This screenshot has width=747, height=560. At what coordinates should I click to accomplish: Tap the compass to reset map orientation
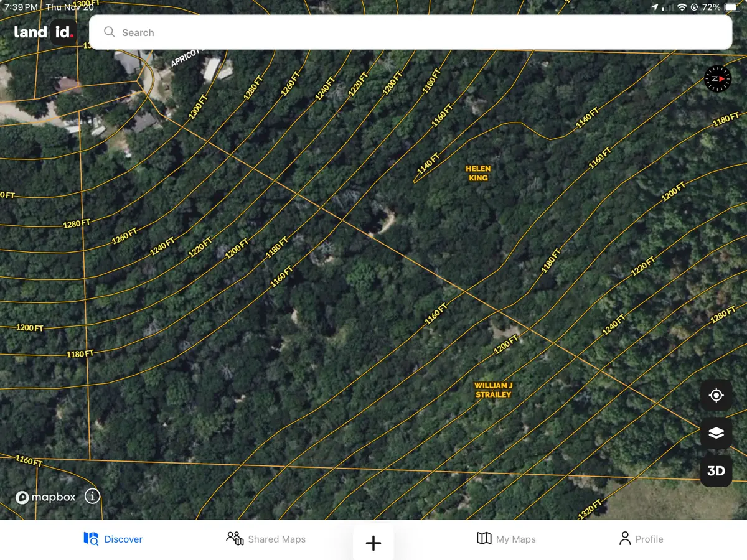point(718,78)
